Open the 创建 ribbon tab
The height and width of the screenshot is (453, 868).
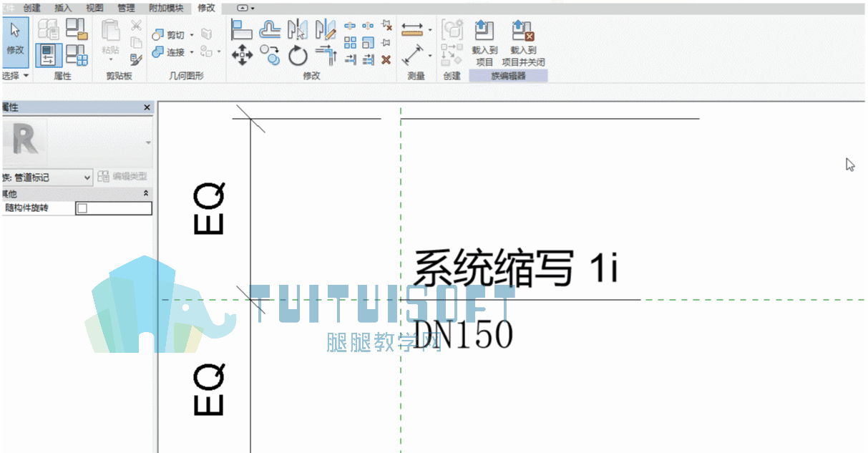pos(31,8)
